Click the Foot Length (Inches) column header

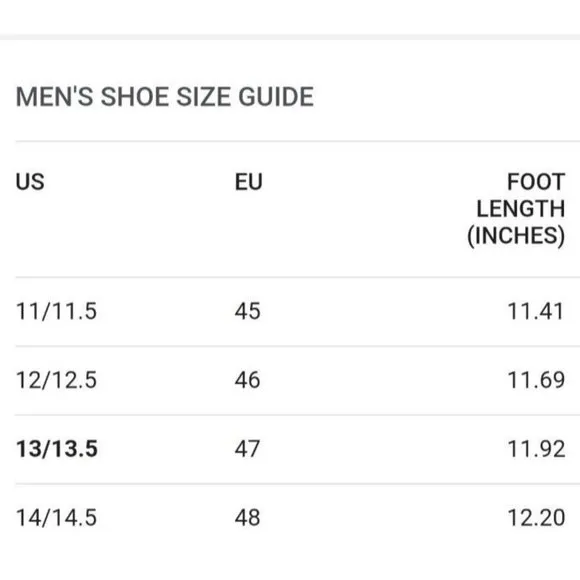tap(516, 209)
